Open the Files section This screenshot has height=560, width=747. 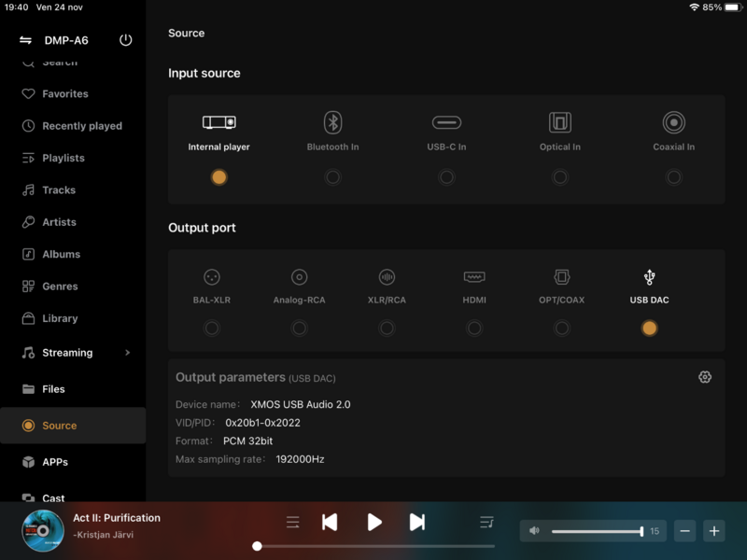53,389
